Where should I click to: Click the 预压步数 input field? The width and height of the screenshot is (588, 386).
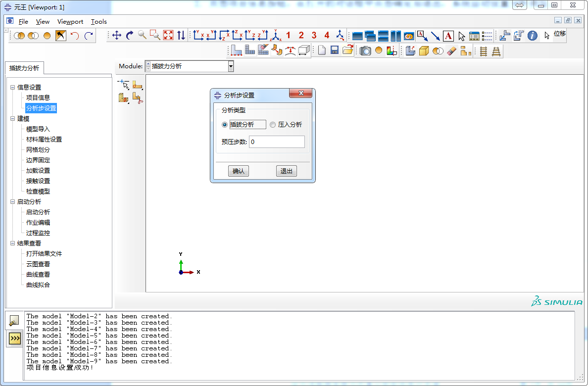(277, 142)
